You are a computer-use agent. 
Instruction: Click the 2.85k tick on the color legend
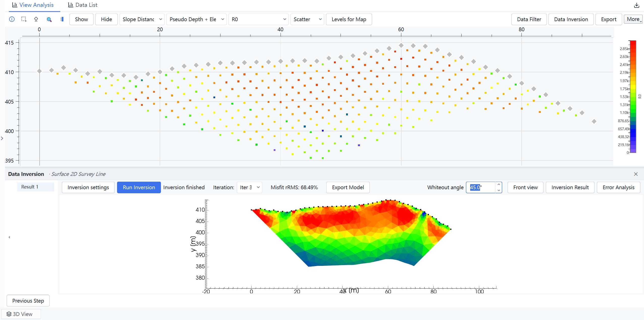624,49
